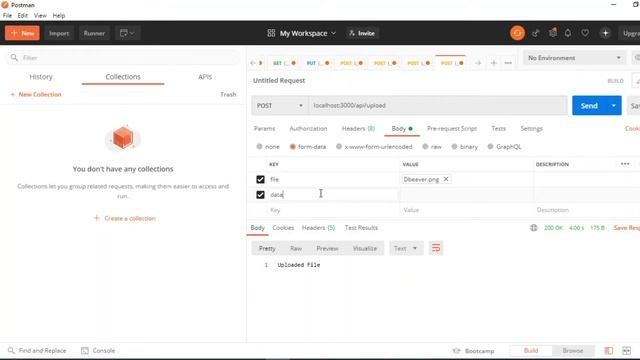Select the GraphQL body radio button
Viewport: 640px width, 360px height.
pyautogui.click(x=490, y=146)
